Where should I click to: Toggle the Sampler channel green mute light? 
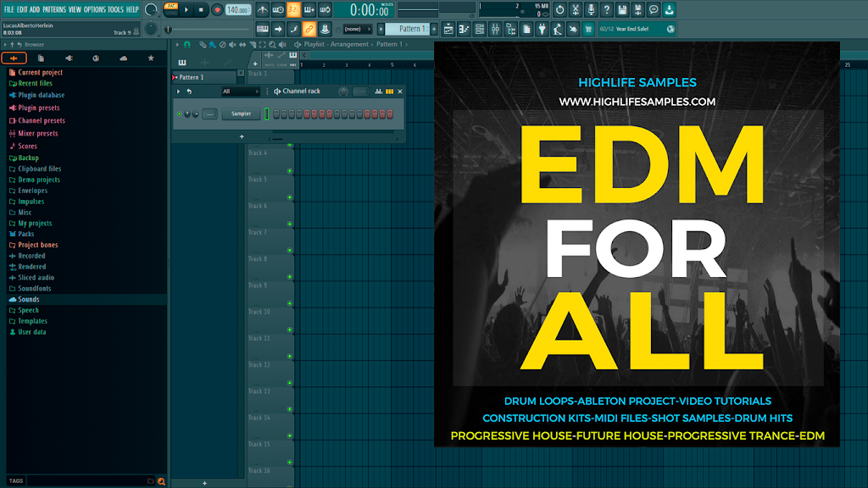[180, 114]
